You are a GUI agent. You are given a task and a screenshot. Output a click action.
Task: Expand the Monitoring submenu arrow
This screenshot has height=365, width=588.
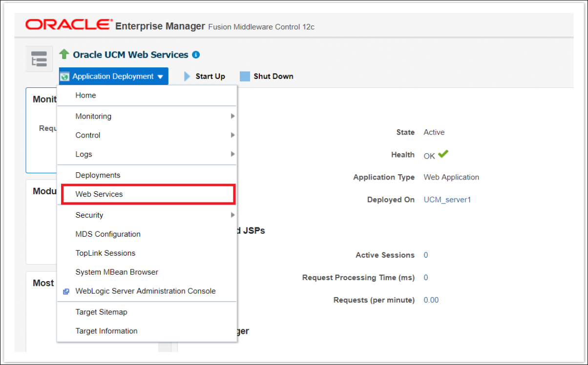232,116
